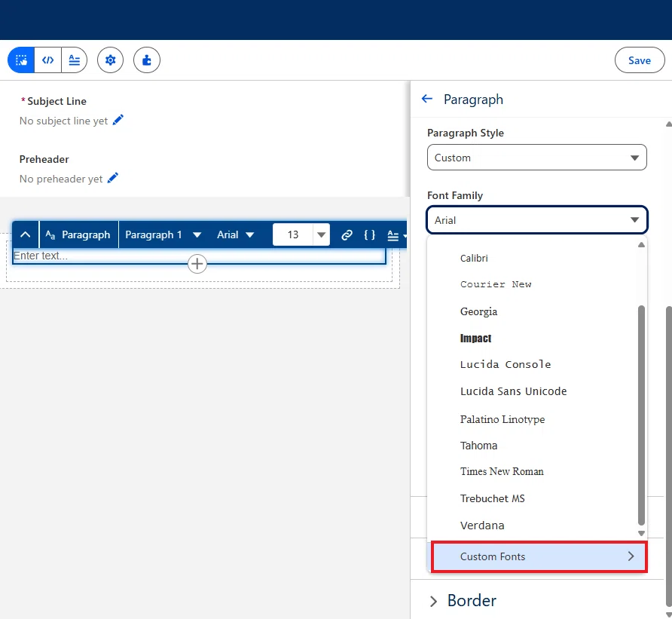Open the Custom Fonts submenu
This screenshot has width=672, height=619.
pyautogui.click(x=539, y=556)
